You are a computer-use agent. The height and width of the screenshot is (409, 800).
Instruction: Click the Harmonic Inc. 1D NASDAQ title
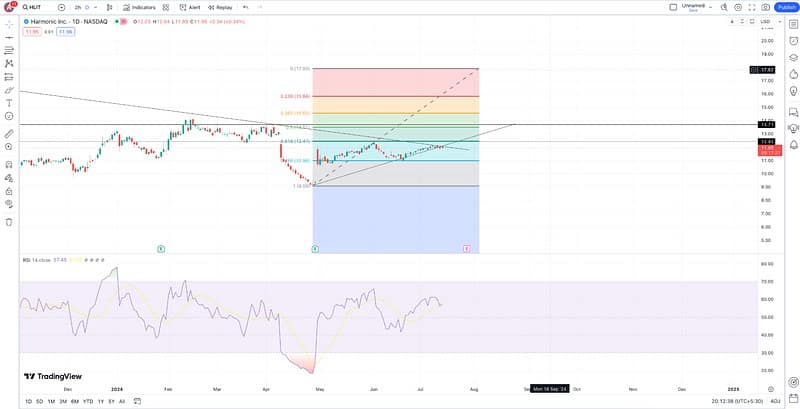coord(68,22)
